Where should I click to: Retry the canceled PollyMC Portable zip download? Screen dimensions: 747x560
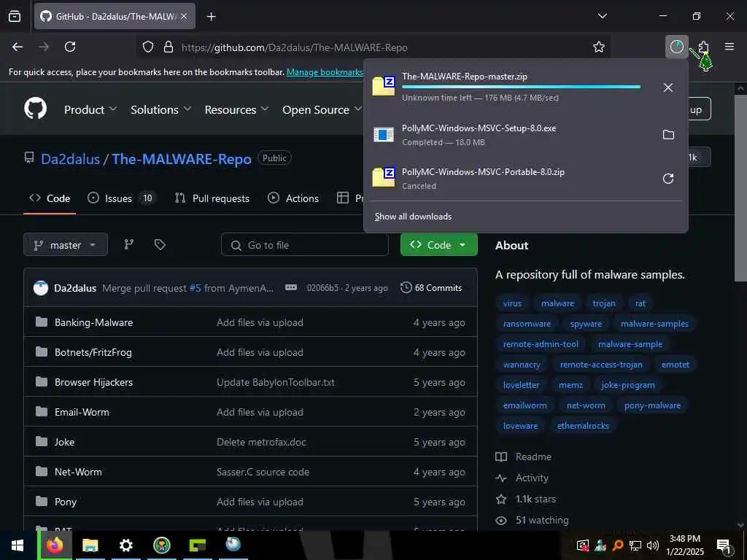point(668,179)
